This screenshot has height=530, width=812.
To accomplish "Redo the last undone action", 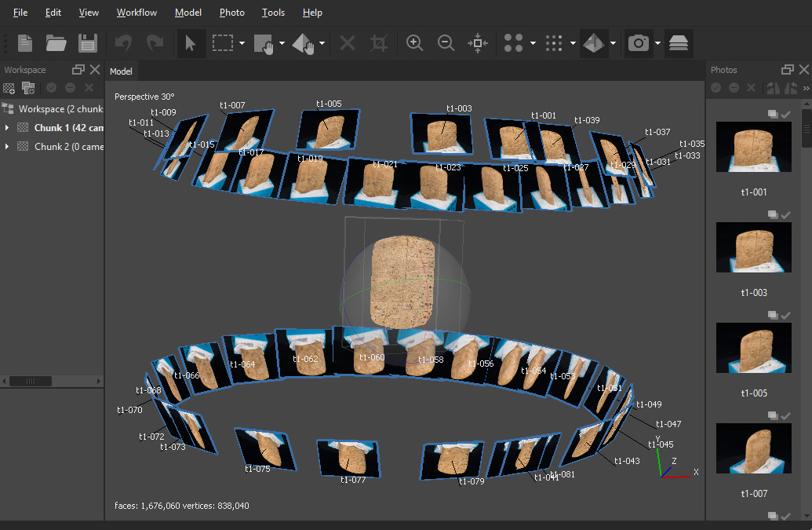I will tap(155, 43).
